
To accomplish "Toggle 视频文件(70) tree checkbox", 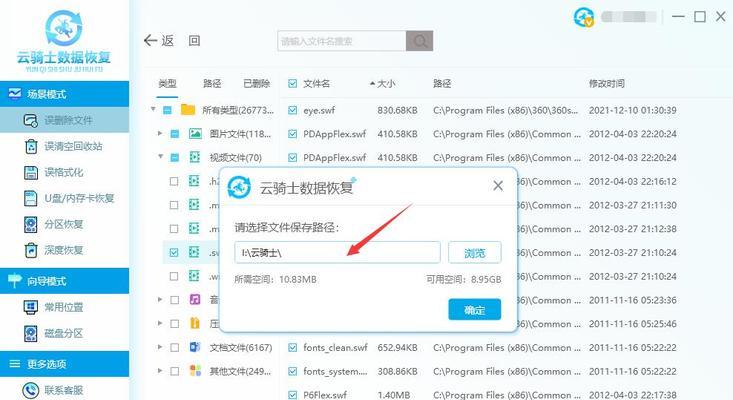I will pyautogui.click(x=174, y=157).
